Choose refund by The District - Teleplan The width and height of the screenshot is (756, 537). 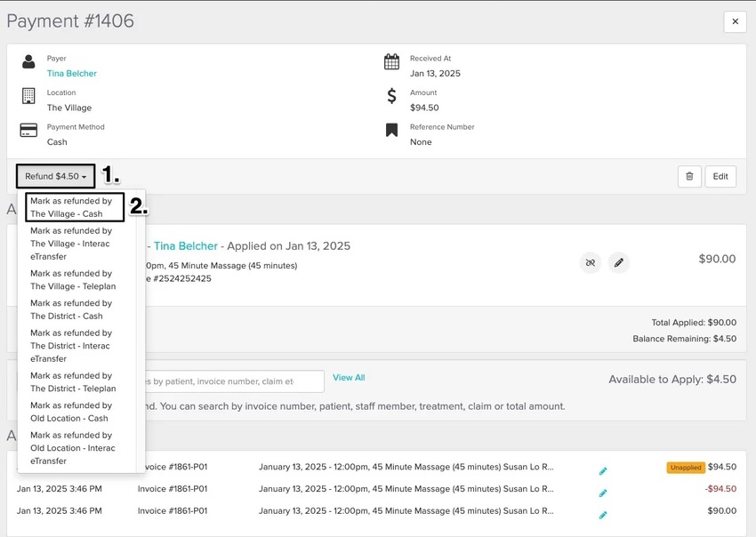(x=75, y=381)
